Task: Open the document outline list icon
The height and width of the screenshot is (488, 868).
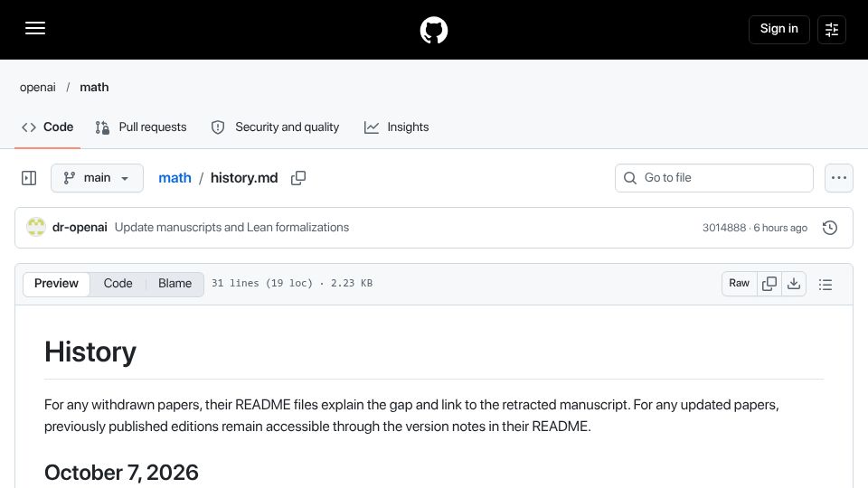Action: 826,285
